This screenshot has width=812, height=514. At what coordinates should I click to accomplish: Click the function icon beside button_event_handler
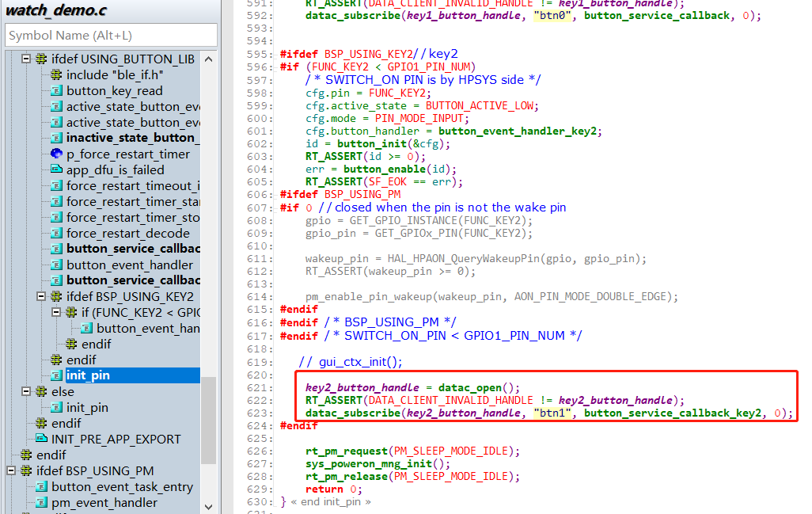[56, 265]
